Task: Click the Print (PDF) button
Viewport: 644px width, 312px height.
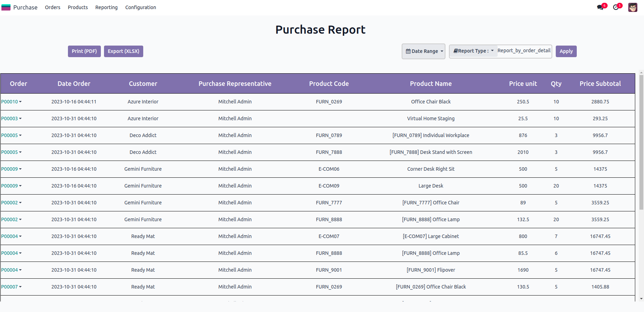Action: (84, 51)
